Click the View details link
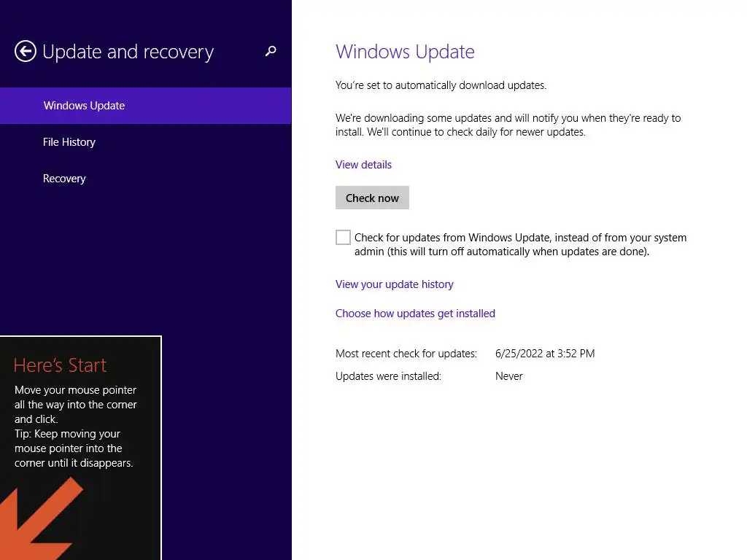 point(363,165)
